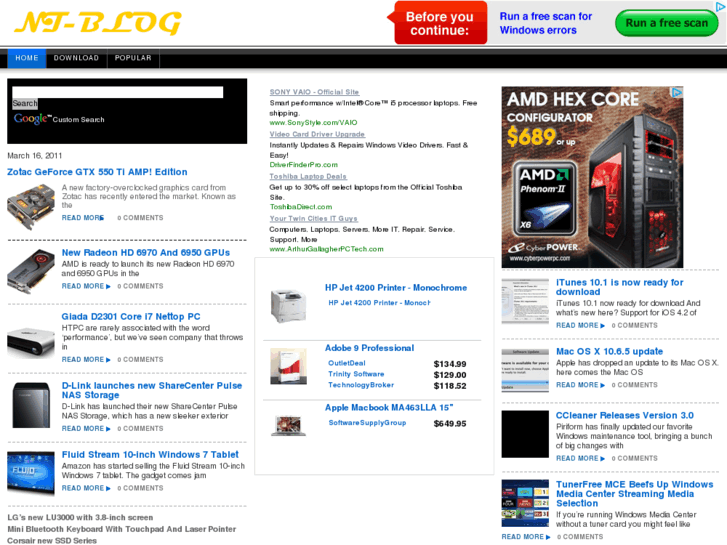
Task: Click the Apple Macbook product image
Action: pos(288,426)
